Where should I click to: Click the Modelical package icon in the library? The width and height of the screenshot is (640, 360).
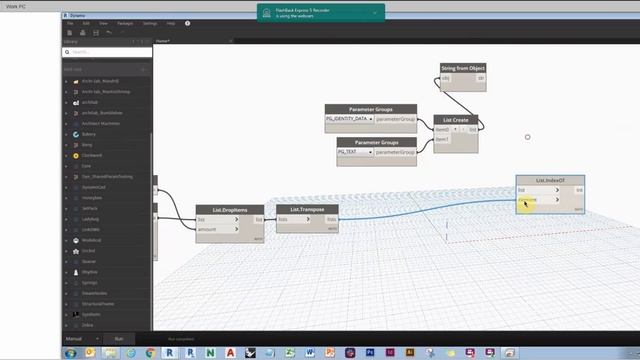76,240
